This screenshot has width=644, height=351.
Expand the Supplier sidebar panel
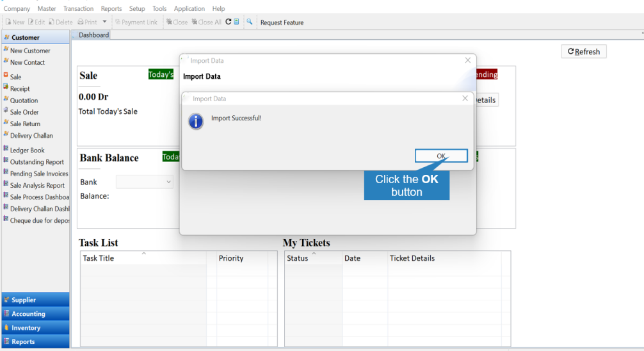point(36,300)
